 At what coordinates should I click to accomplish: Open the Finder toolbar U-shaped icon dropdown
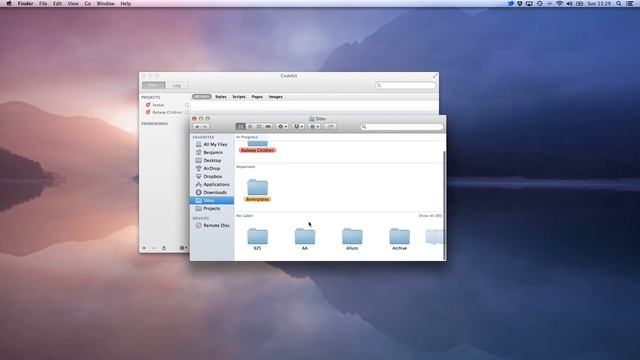pyautogui.click(x=298, y=127)
